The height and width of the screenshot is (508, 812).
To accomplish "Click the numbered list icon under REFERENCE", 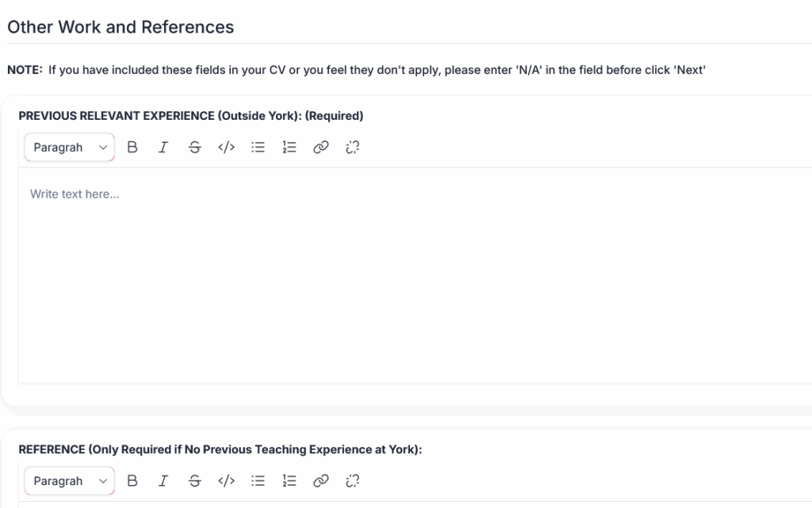I will 289,480.
